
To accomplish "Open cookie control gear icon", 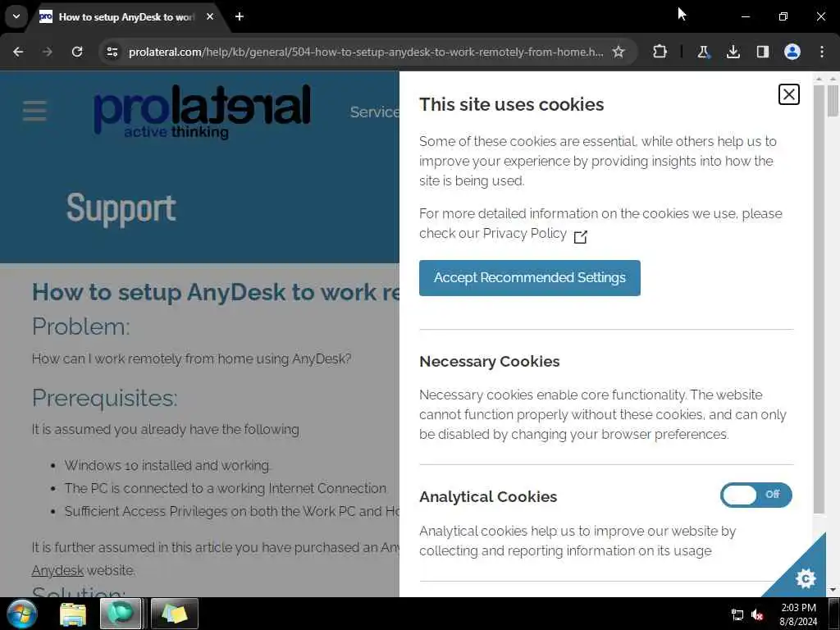I will coord(806,578).
